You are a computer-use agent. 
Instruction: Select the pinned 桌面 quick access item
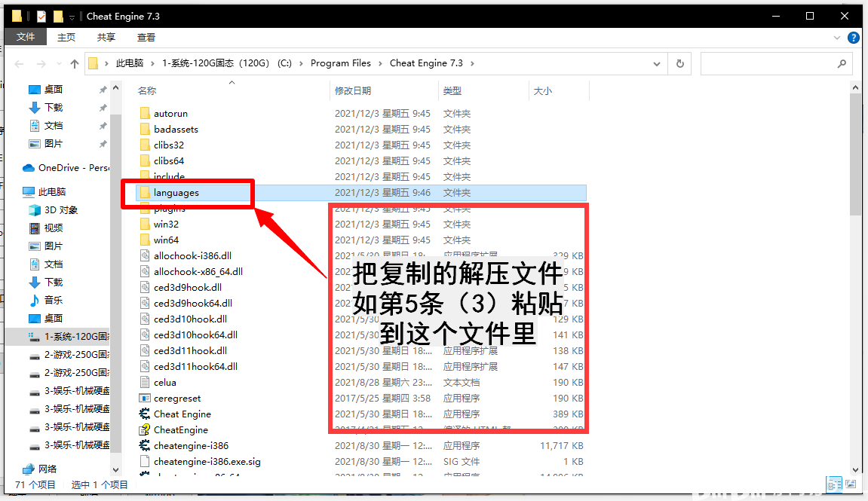pyautogui.click(x=46, y=90)
